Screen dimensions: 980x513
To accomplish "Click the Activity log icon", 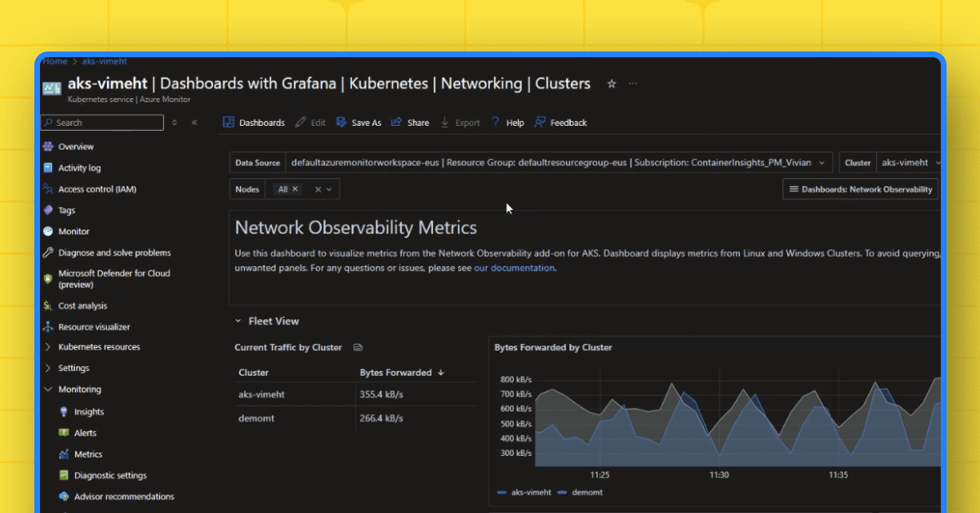I will [x=48, y=168].
